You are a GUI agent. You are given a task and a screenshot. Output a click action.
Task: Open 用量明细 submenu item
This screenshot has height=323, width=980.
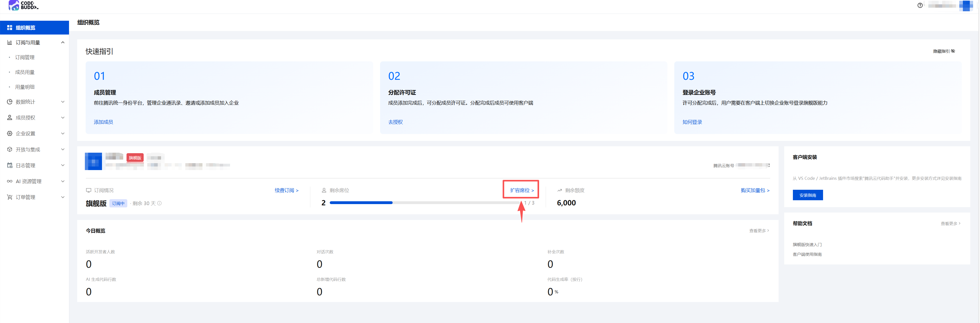click(25, 87)
